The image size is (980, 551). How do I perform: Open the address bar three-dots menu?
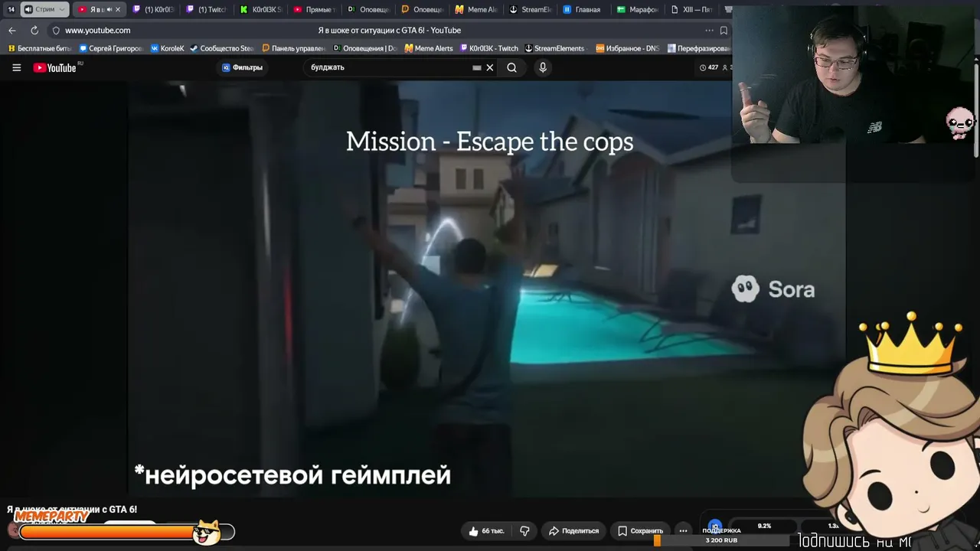(709, 31)
